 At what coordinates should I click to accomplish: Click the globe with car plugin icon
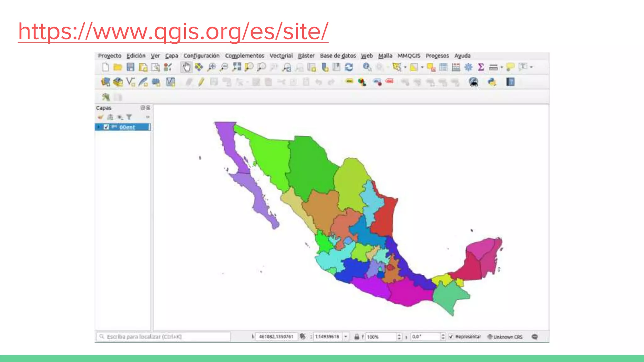tap(474, 82)
